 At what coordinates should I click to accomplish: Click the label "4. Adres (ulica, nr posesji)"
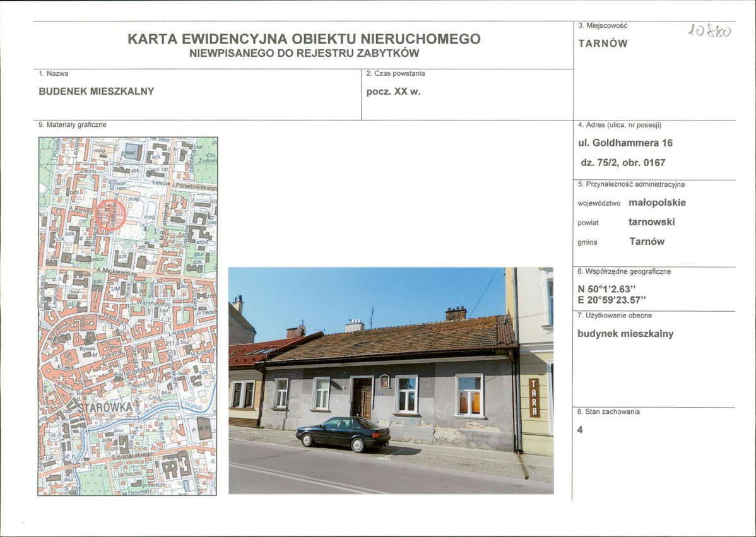[x=620, y=125]
